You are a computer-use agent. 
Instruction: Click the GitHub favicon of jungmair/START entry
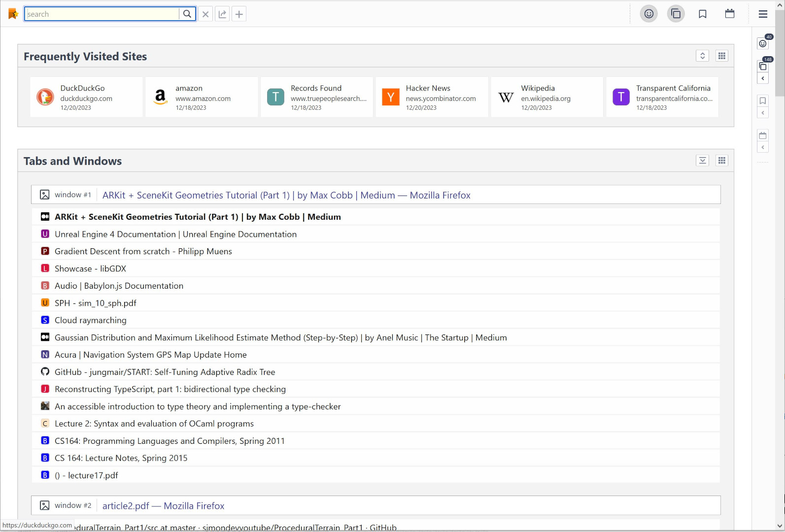45,371
